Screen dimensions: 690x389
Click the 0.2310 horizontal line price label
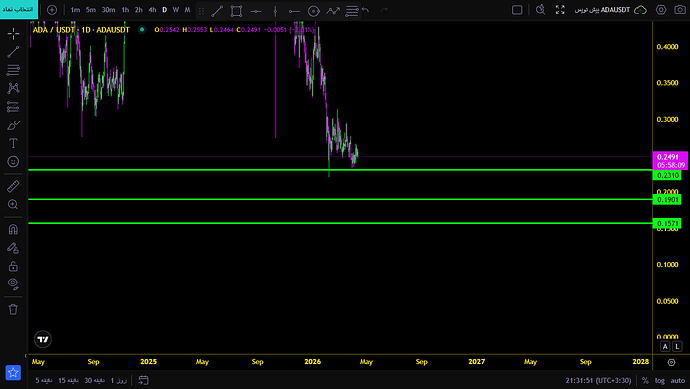667,175
